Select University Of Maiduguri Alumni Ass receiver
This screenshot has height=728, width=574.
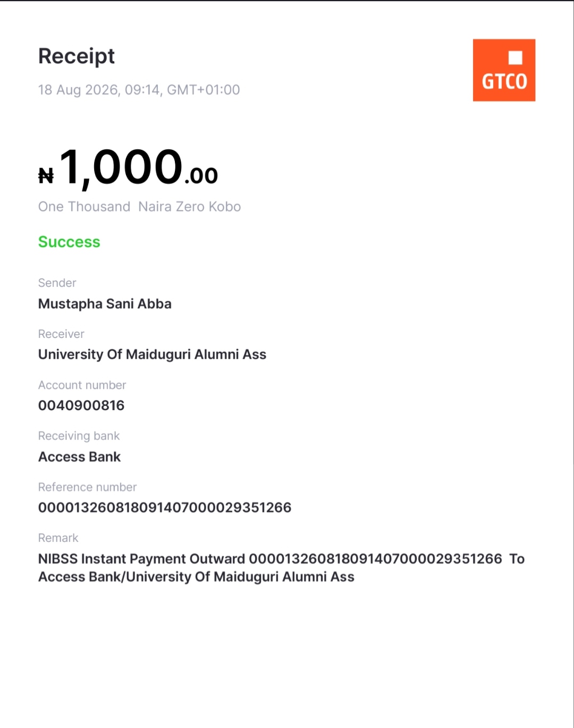tap(152, 354)
